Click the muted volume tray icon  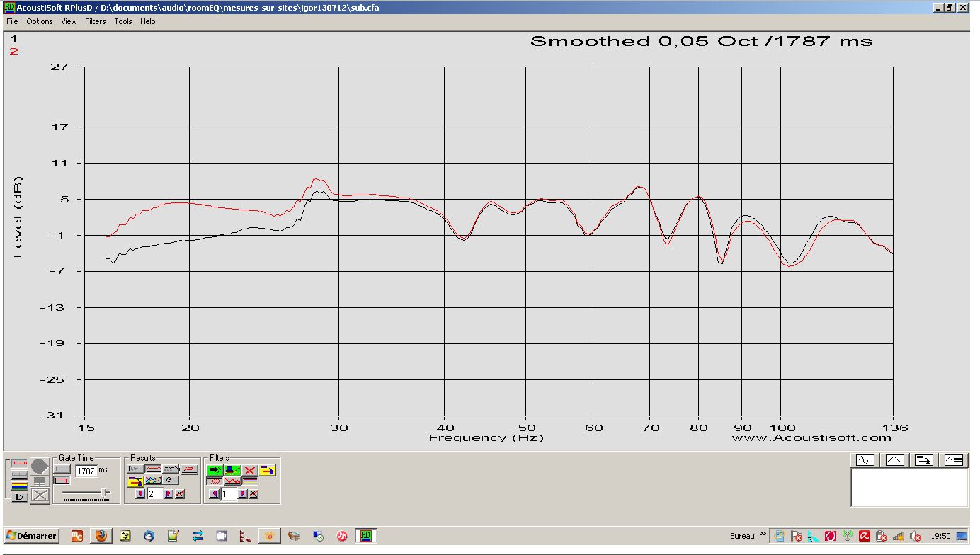point(915,536)
